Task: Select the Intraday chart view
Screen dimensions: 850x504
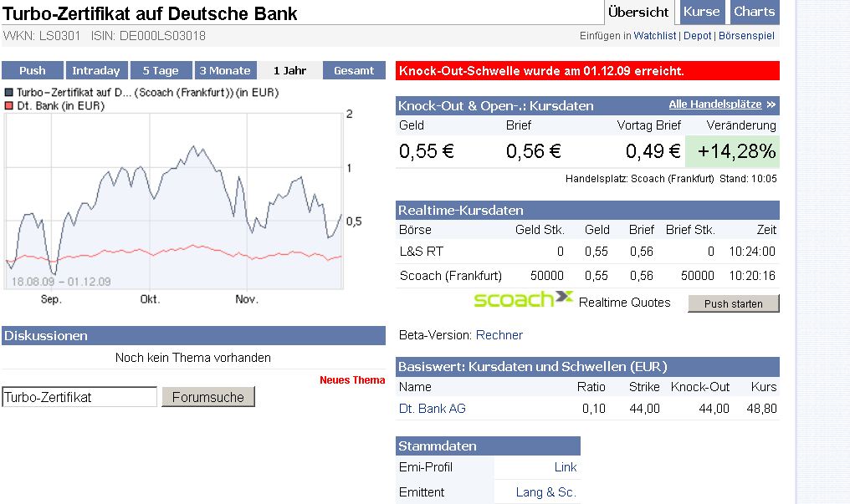Action: coord(95,70)
